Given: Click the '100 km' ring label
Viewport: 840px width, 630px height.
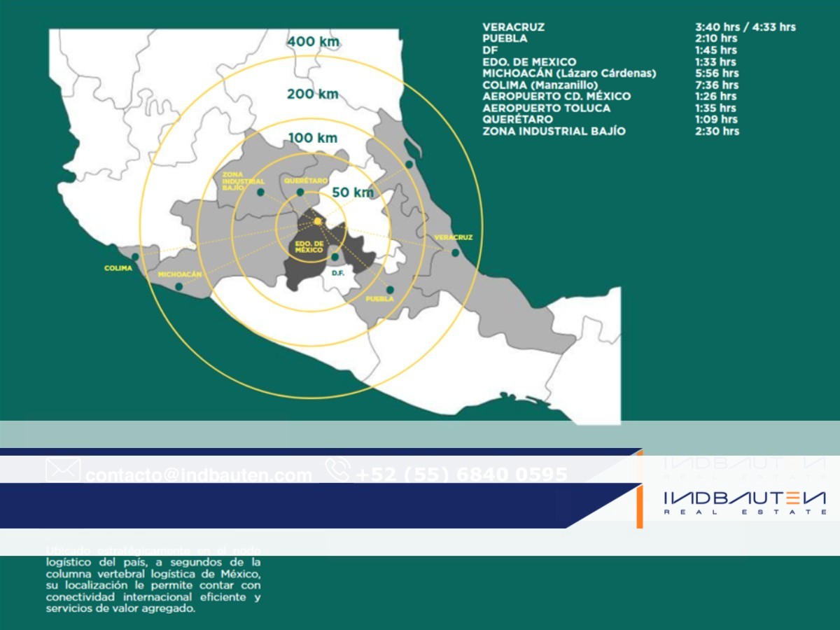Looking at the screenshot, I should click(x=313, y=138).
